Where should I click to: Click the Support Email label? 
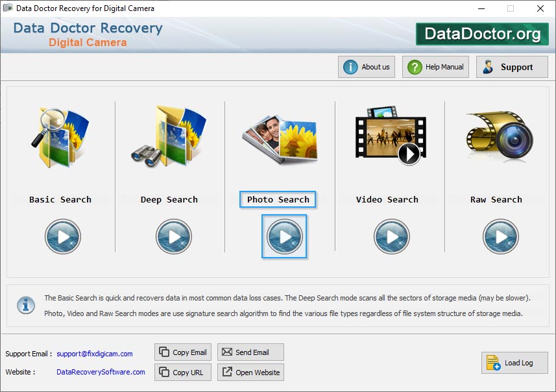(x=29, y=354)
